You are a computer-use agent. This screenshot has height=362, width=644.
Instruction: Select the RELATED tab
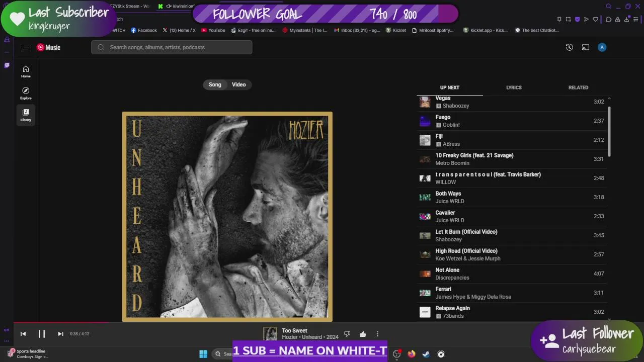point(578,87)
